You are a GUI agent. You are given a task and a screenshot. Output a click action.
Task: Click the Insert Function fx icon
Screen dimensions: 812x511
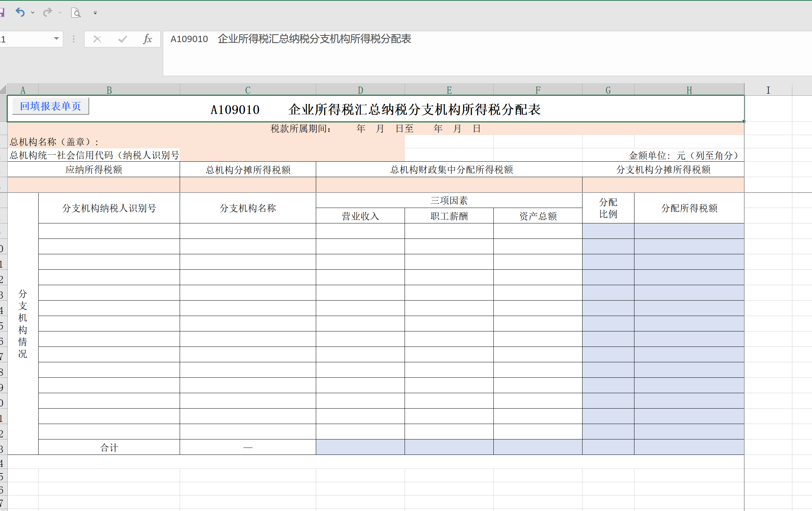[147, 39]
